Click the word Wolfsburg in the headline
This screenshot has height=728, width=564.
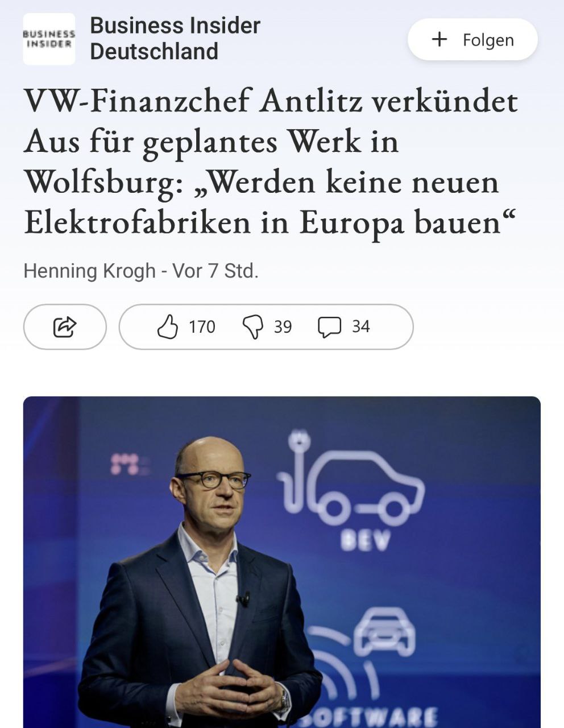coord(100,182)
